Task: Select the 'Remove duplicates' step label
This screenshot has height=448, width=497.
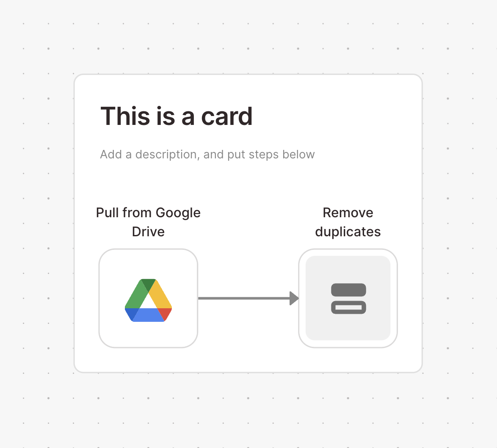Action: click(348, 222)
